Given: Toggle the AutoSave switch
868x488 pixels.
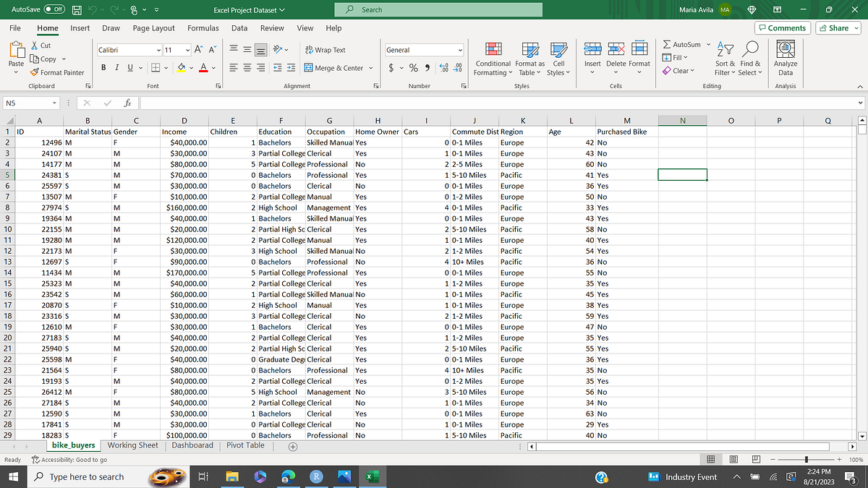Looking at the screenshot, I should coord(55,9).
